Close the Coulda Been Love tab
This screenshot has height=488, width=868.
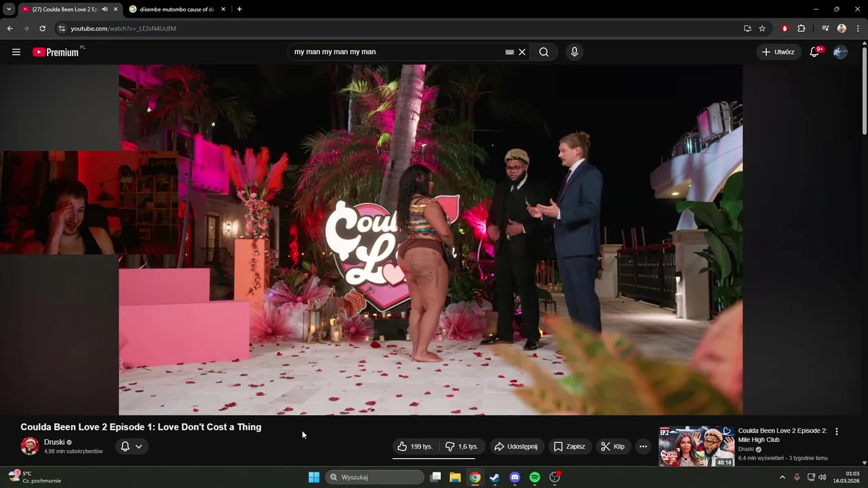click(116, 9)
